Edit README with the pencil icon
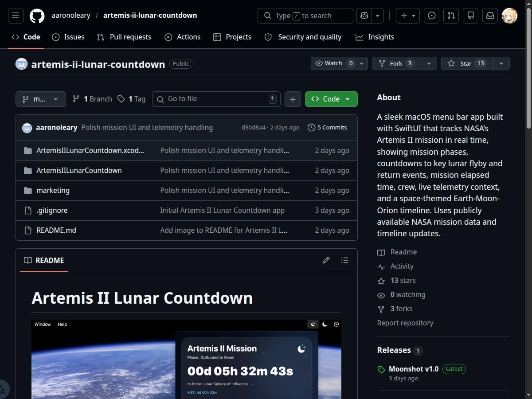This screenshot has width=532, height=399. (326, 260)
